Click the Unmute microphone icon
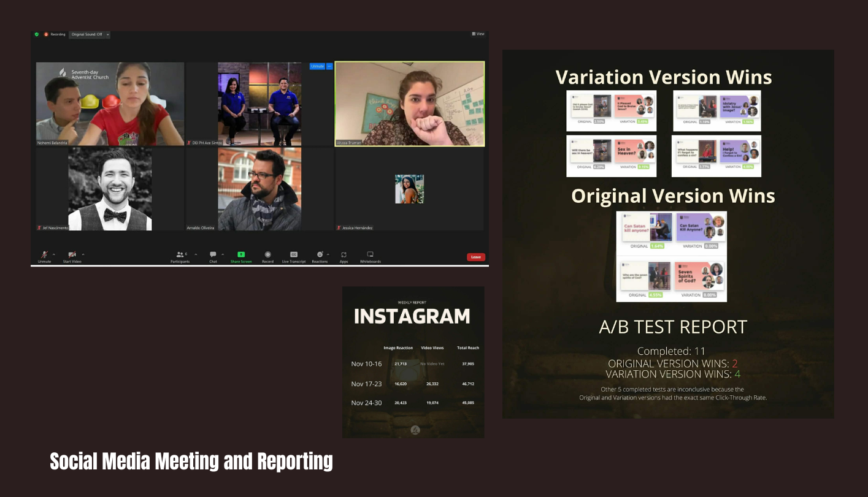This screenshot has height=497, width=868. [44, 254]
